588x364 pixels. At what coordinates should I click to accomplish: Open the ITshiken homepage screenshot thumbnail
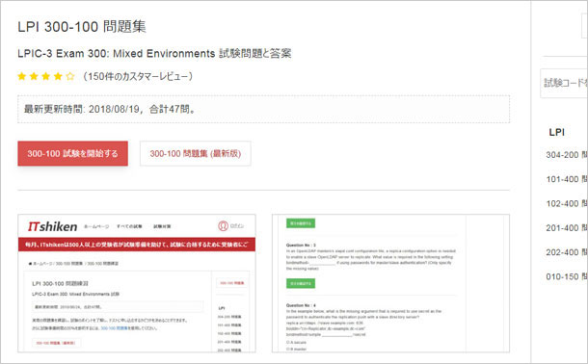(x=137, y=283)
